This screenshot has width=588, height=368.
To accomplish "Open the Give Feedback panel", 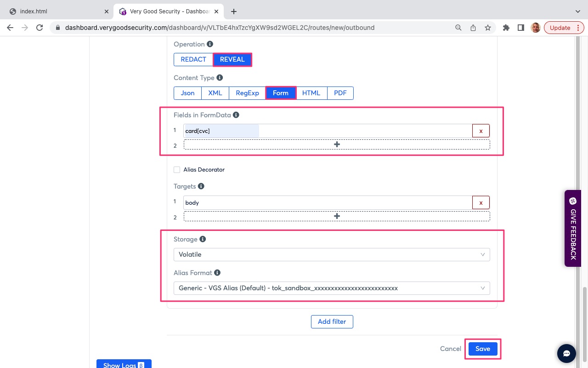I will point(572,228).
